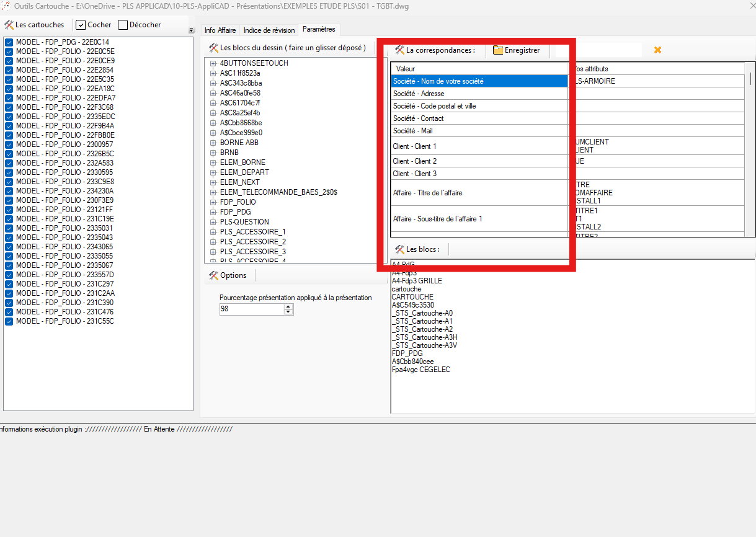Viewport: 756px width, 537px height.
Task: Click the Les blocs tools icon
Action: 399,249
